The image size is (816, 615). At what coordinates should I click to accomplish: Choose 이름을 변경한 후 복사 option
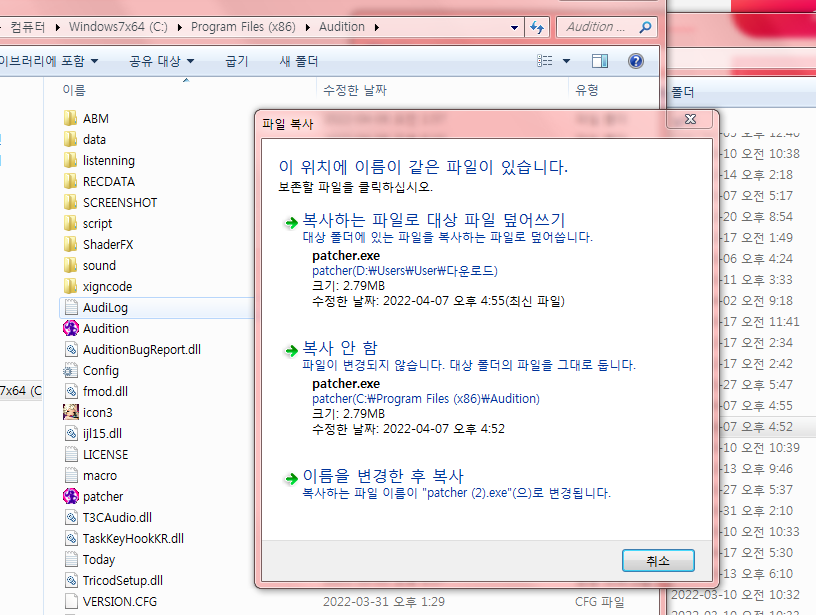(x=383, y=476)
